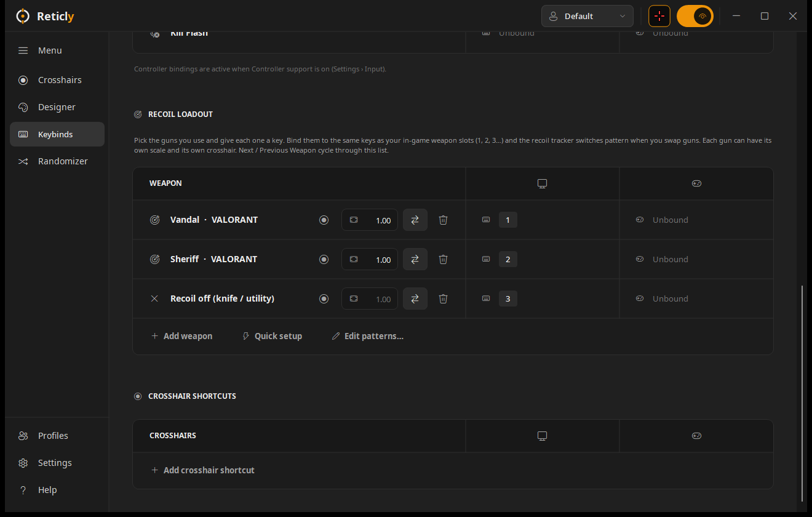Open the Designer section

57,107
